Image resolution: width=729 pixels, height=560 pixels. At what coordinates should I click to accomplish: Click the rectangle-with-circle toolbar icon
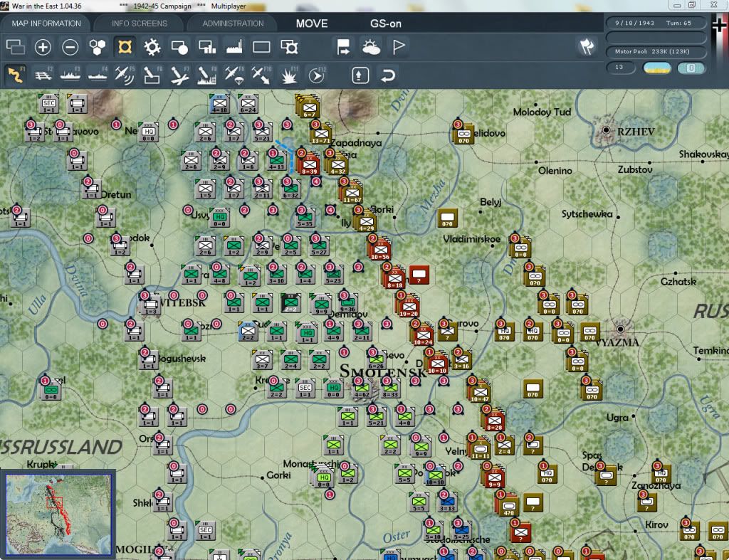pos(179,47)
